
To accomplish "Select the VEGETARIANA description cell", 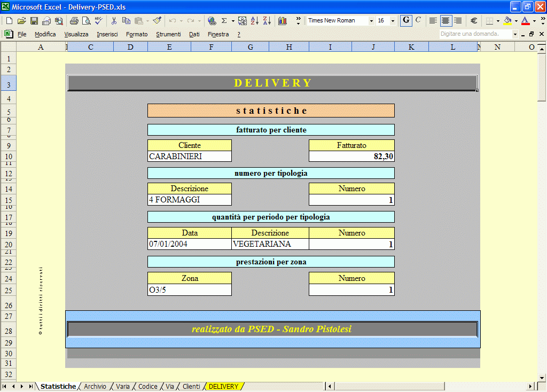I will pyautogui.click(x=270, y=244).
